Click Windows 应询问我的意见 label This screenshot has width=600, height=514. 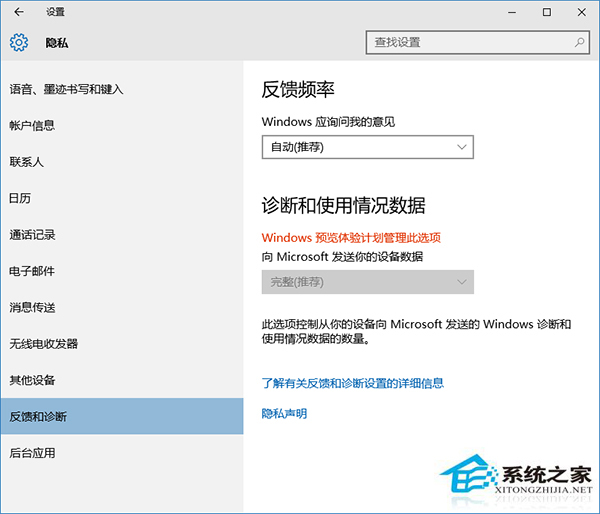328,122
